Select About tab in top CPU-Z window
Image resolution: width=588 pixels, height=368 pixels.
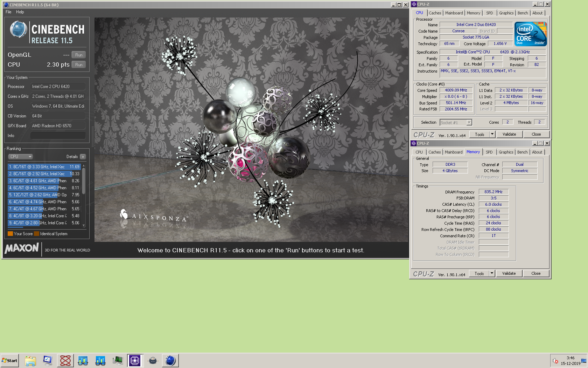(x=538, y=13)
